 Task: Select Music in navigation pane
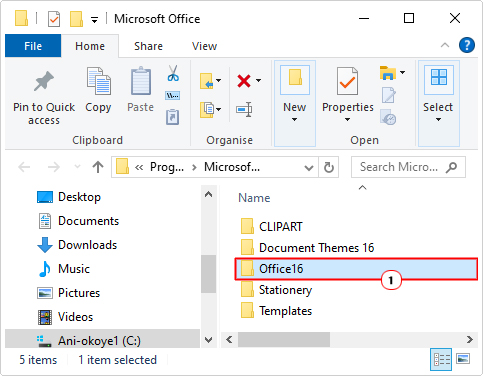[x=64, y=269]
